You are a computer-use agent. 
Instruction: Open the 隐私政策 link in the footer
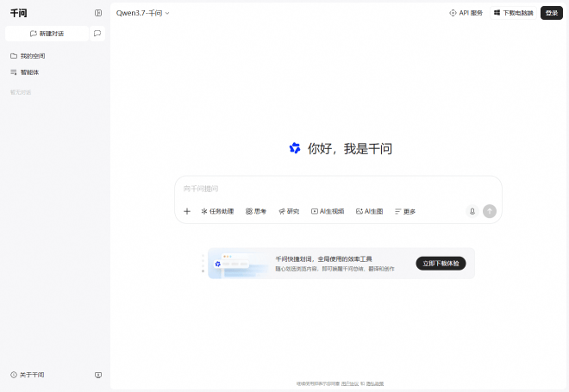[x=375, y=383]
